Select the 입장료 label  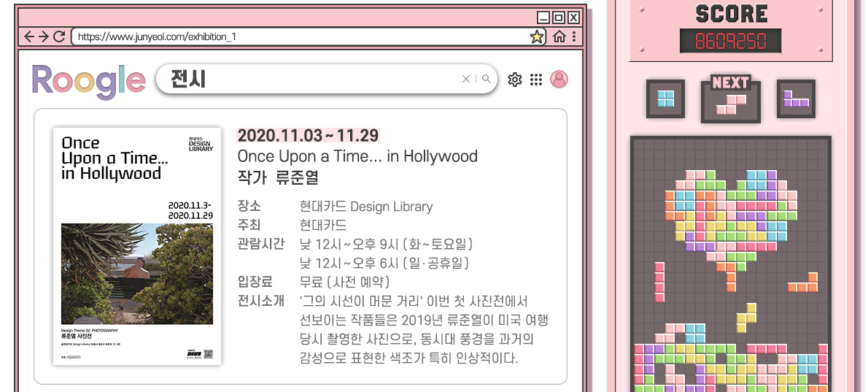[x=255, y=282]
